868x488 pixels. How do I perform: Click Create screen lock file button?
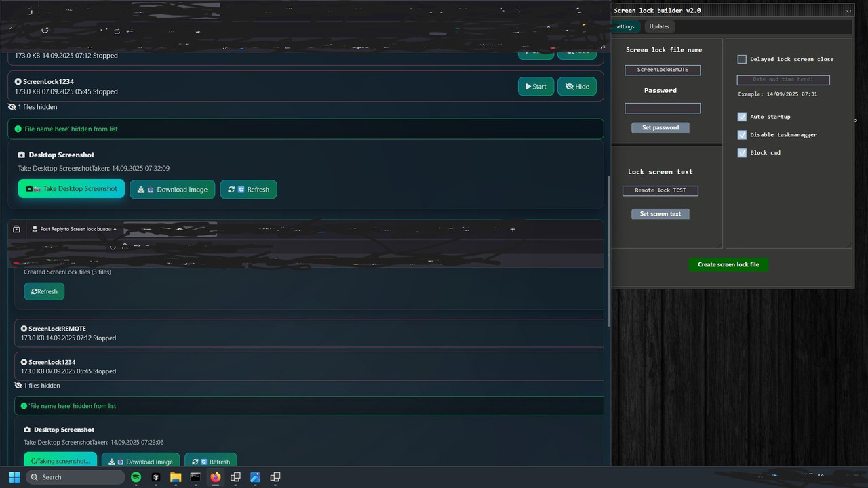pyautogui.click(x=728, y=264)
